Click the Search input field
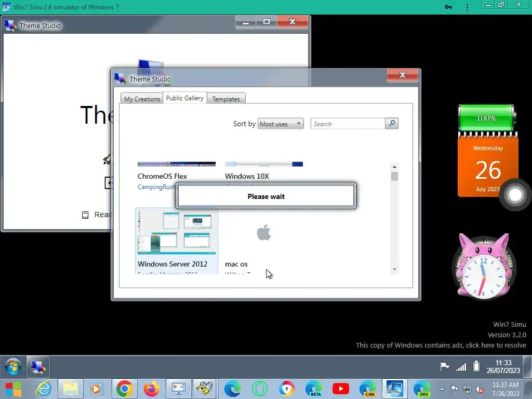 (x=348, y=124)
